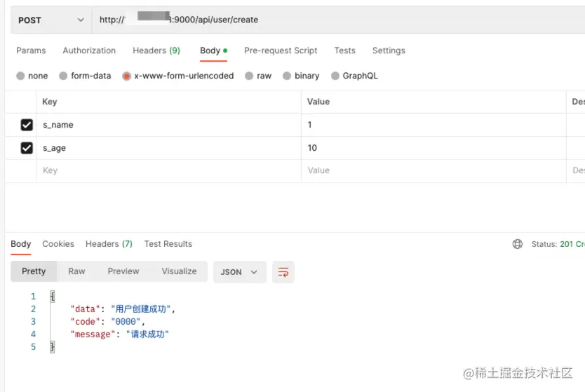Select the request Body tab
This screenshot has width=585, height=392.
[213, 50]
